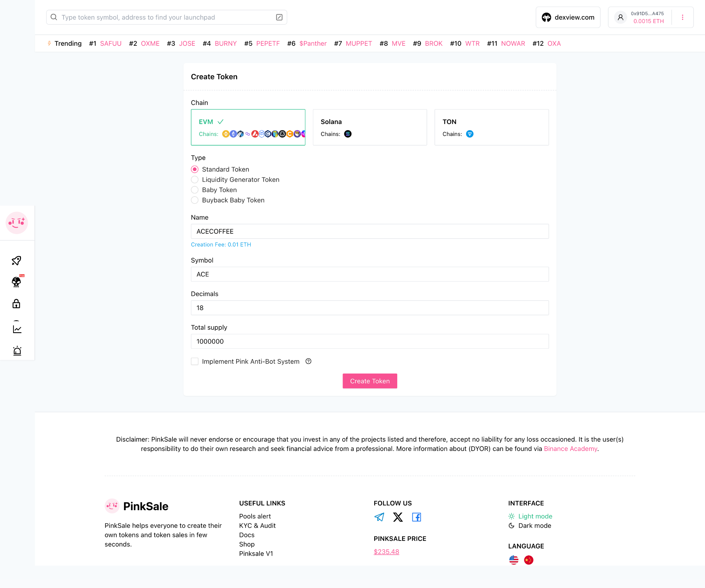Open the Telegram icon under Follow Us
The height and width of the screenshot is (588, 705).
(379, 517)
